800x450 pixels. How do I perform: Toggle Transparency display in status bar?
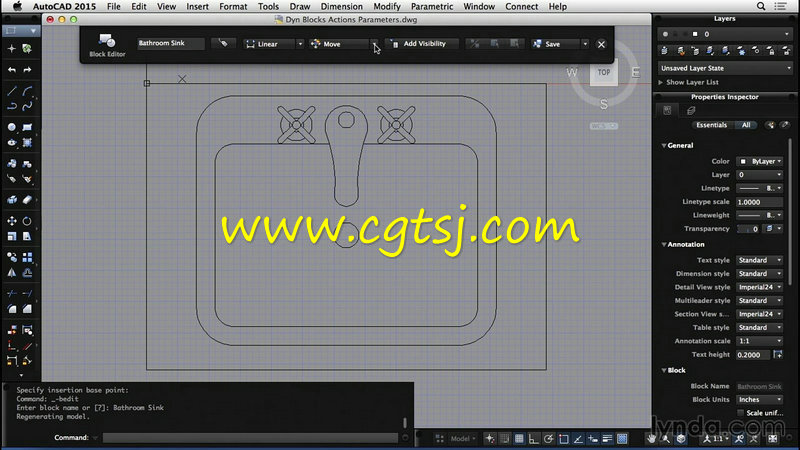(622, 438)
